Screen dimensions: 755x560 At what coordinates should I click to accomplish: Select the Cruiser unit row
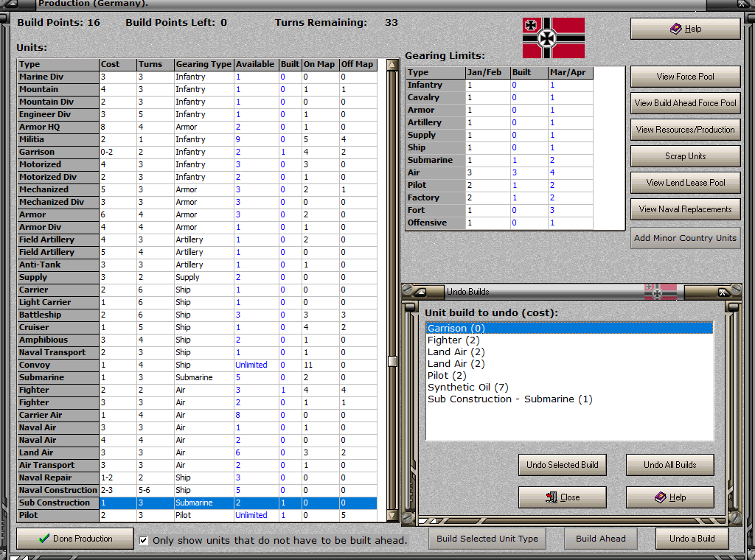(198, 327)
